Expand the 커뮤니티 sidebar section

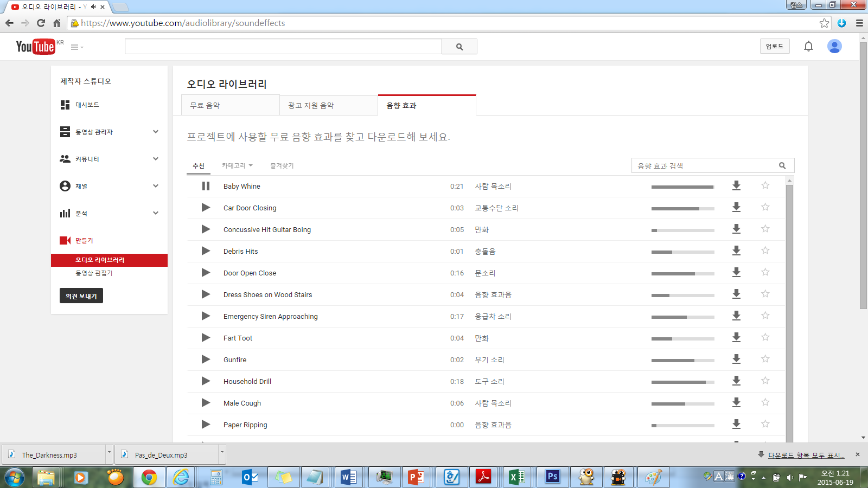point(156,159)
